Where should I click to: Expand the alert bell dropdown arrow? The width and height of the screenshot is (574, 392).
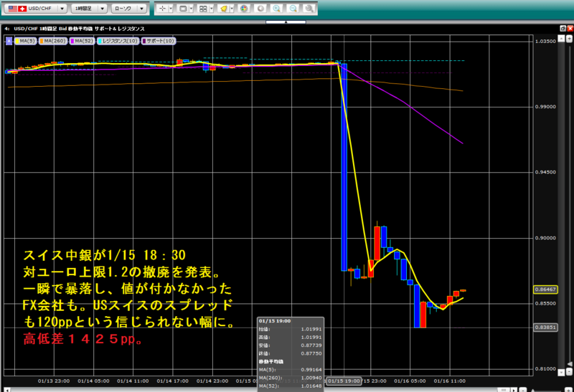click(232, 9)
